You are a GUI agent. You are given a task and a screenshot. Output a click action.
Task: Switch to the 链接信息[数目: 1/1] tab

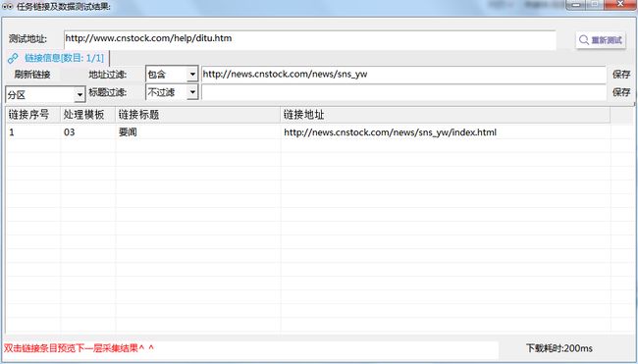click(58, 58)
